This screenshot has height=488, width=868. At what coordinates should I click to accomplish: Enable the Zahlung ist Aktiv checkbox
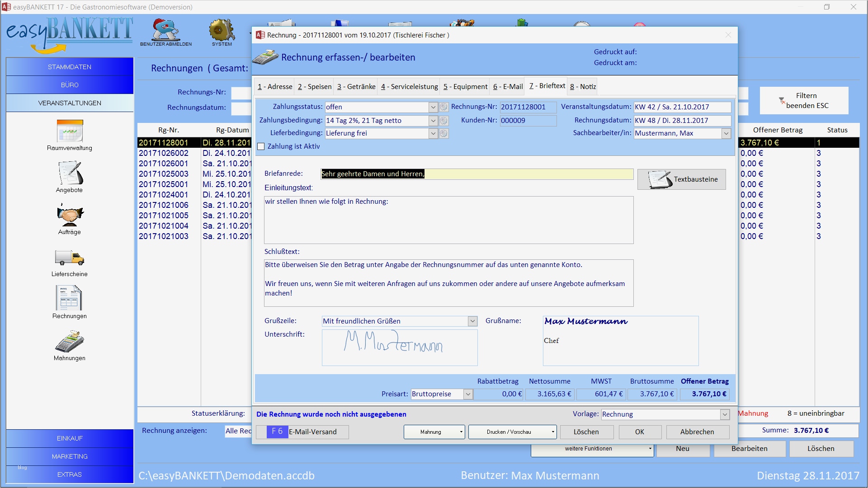coord(261,146)
